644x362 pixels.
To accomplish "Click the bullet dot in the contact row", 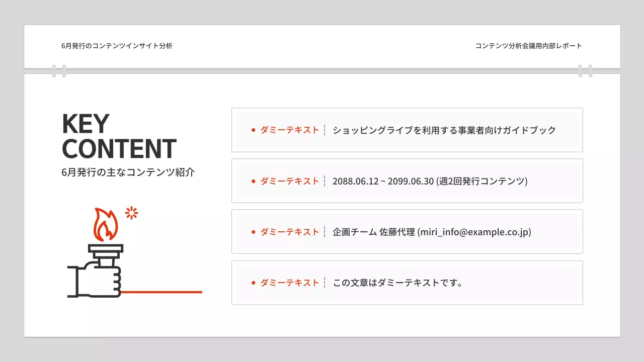I will coord(253,232).
